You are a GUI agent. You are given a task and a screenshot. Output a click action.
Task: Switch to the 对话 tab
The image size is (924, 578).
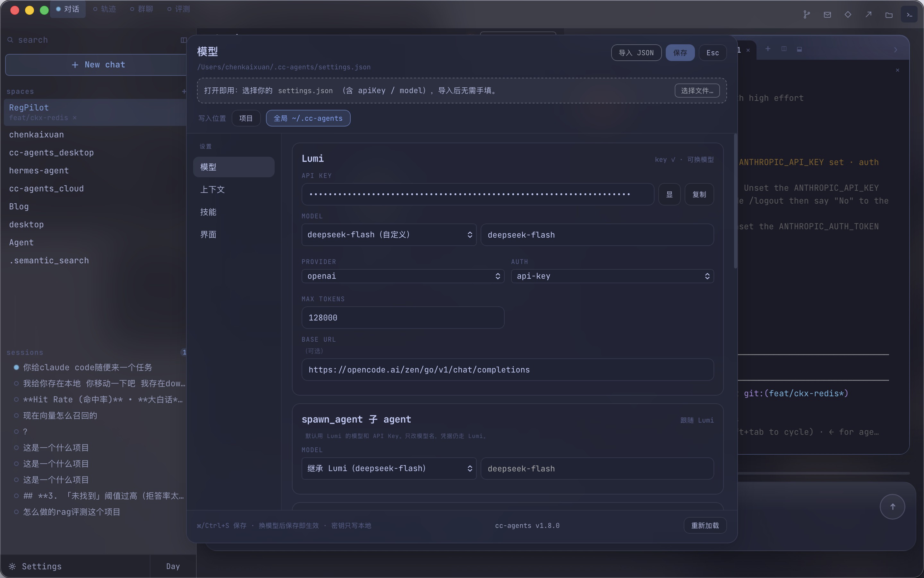(68, 9)
